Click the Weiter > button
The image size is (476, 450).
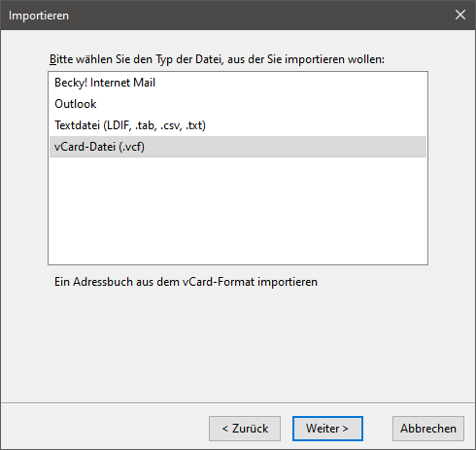tap(327, 429)
